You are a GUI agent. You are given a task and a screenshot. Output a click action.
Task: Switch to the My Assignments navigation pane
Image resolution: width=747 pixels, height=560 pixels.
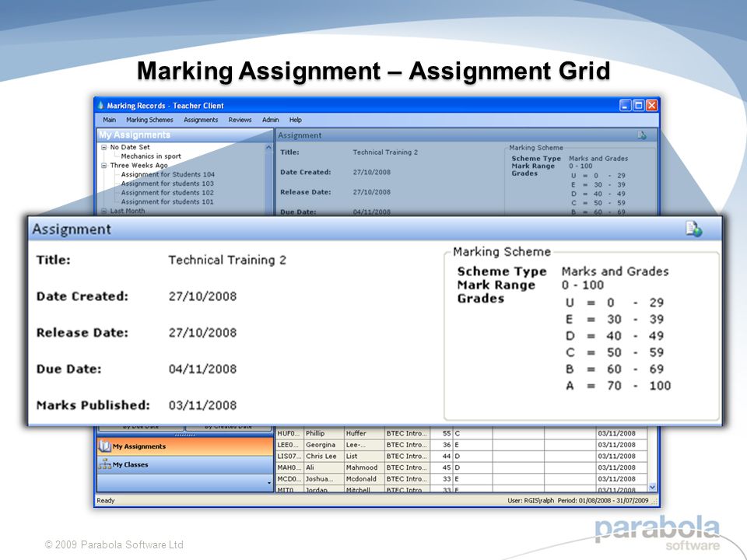(x=185, y=446)
